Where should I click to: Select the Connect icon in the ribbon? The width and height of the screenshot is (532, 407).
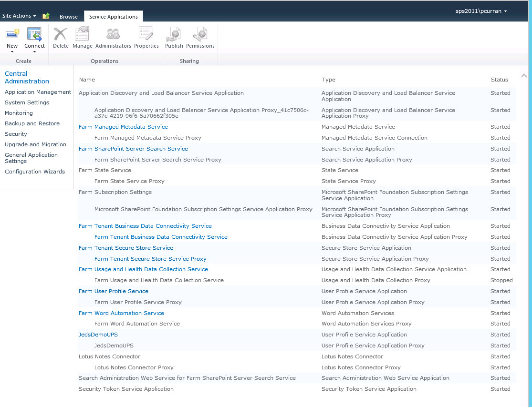click(x=34, y=33)
